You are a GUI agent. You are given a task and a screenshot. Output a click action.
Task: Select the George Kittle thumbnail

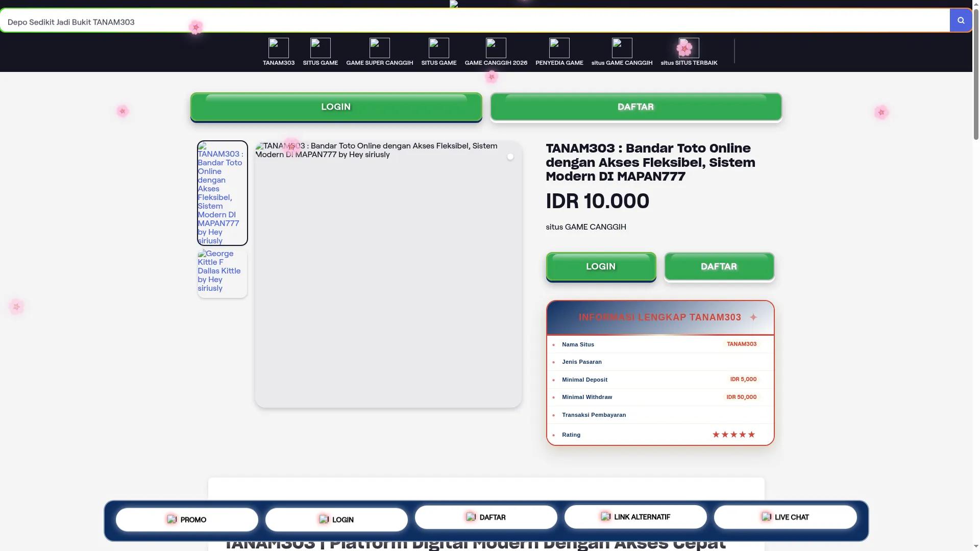(x=223, y=273)
